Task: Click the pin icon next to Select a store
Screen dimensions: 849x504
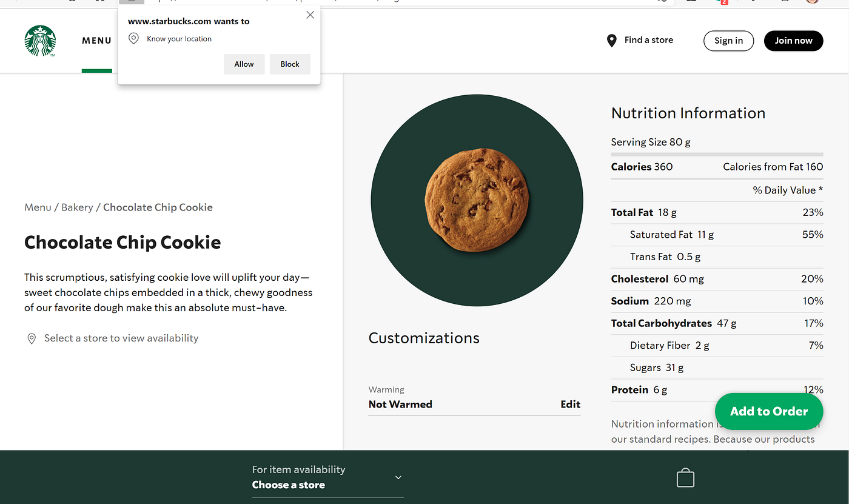Action: point(32,338)
